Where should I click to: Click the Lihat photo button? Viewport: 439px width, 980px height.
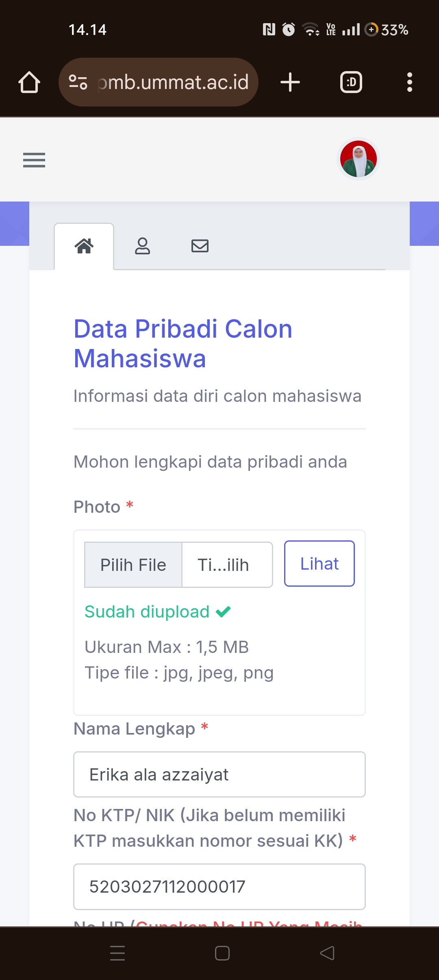coord(319,564)
